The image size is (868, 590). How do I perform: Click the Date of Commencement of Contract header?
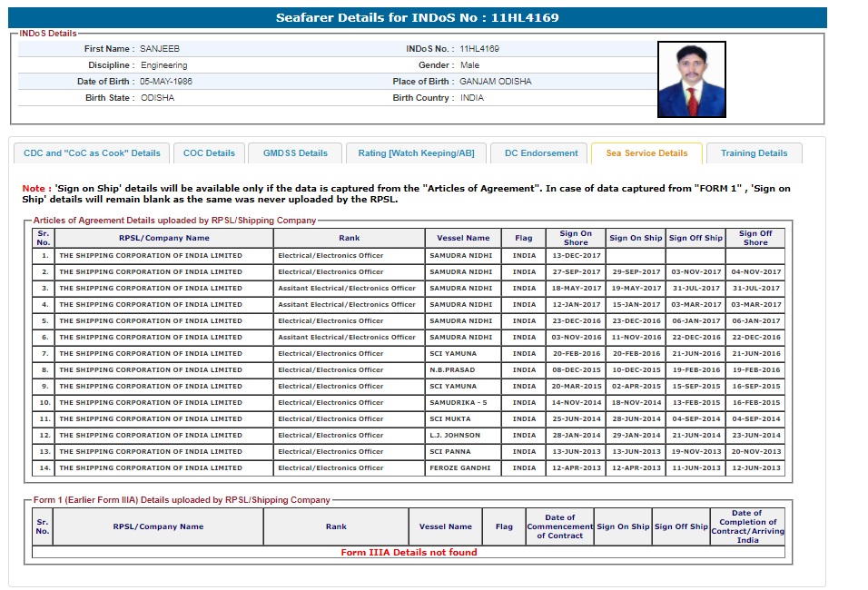point(560,526)
